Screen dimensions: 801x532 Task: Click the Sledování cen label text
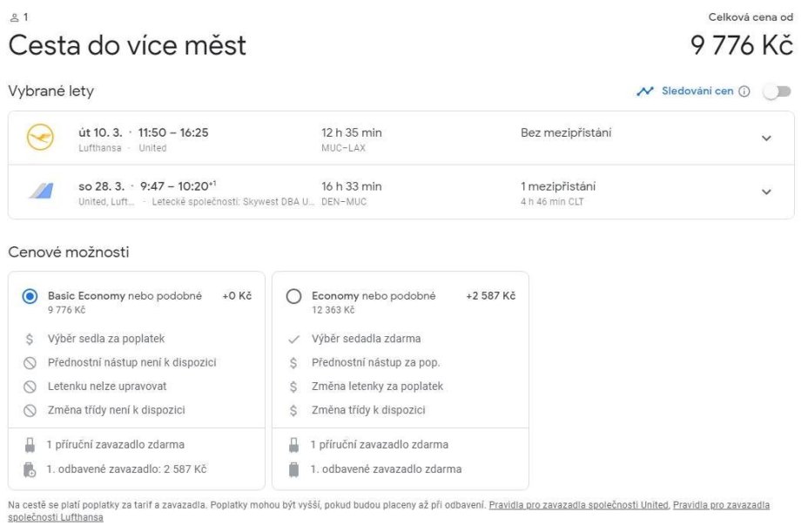pyautogui.click(x=697, y=91)
